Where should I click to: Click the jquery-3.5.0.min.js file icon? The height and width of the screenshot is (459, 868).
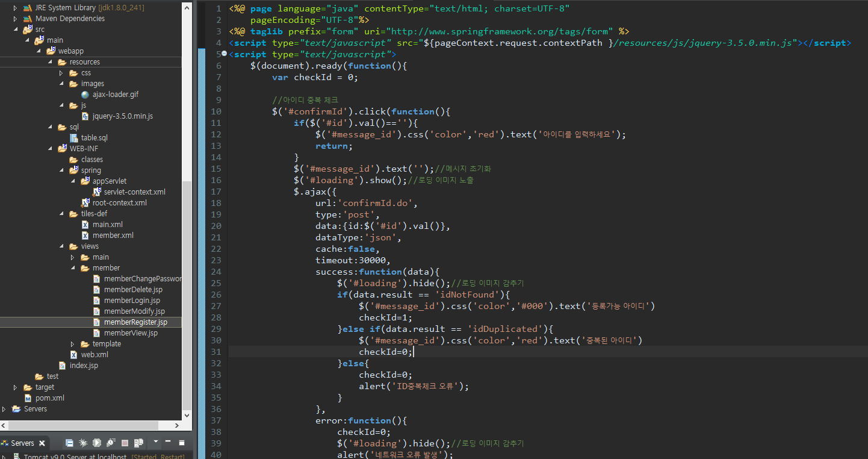(85, 116)
